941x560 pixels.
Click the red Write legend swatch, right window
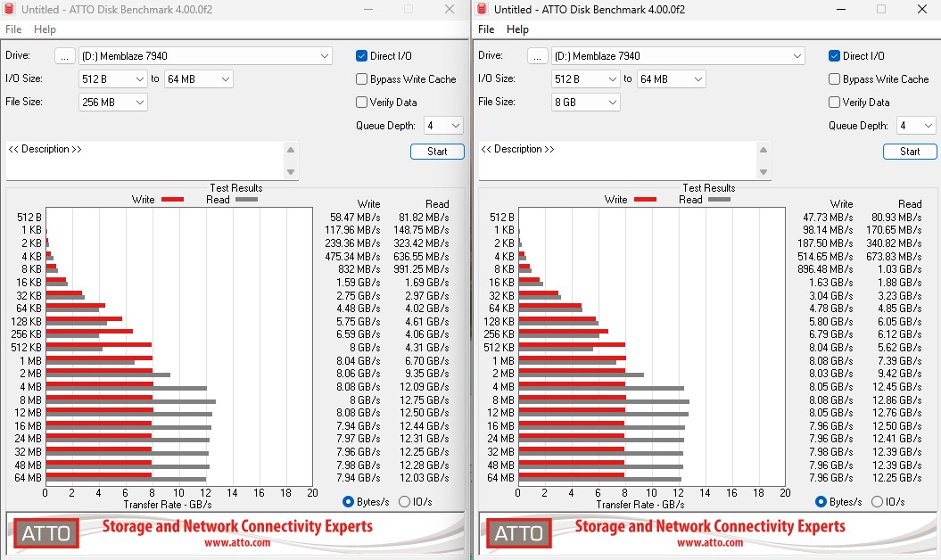tap(645, 199)
